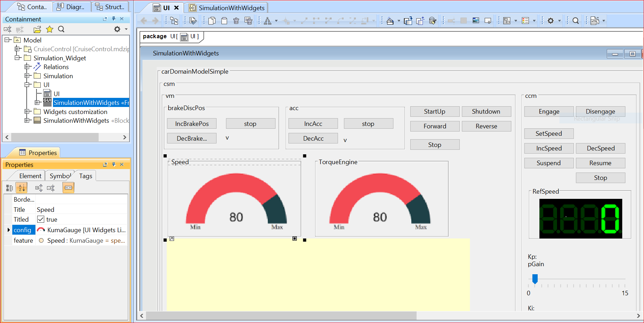644x323 pixels.
Task: Expand the Relations tree node
Action: tap(27, 67)
